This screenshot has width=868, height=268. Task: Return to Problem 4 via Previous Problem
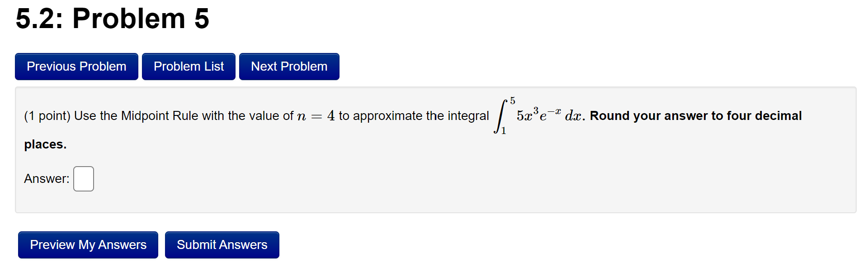tap(76, 66)
